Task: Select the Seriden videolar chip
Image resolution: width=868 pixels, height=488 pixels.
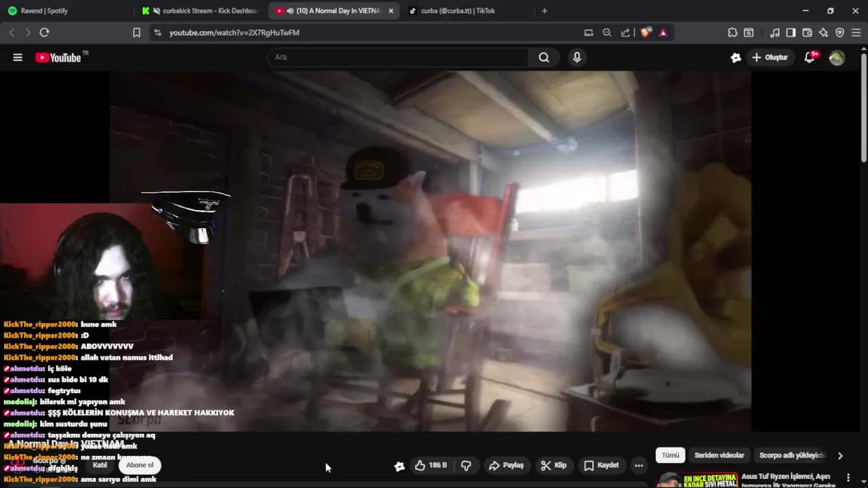Action: [719, 455]
